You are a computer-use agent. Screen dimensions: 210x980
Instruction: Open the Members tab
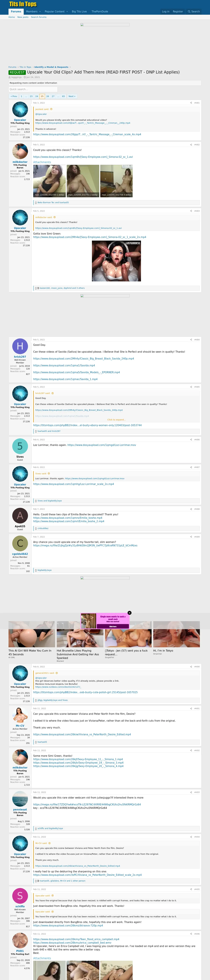(x=32, y=11)
